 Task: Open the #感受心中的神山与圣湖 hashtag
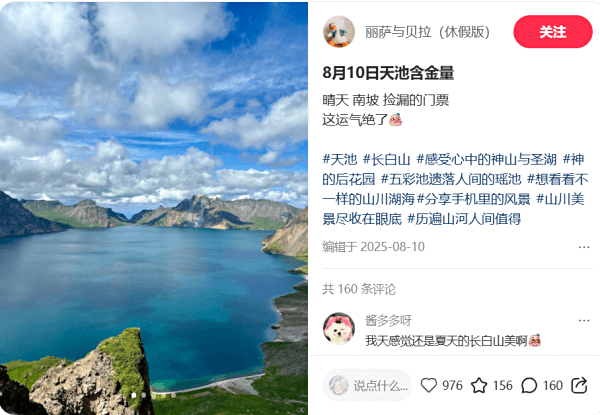coord(486,159)
